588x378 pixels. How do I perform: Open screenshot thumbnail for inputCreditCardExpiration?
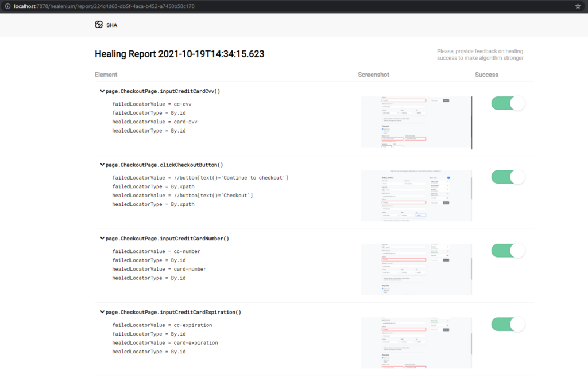416,343
